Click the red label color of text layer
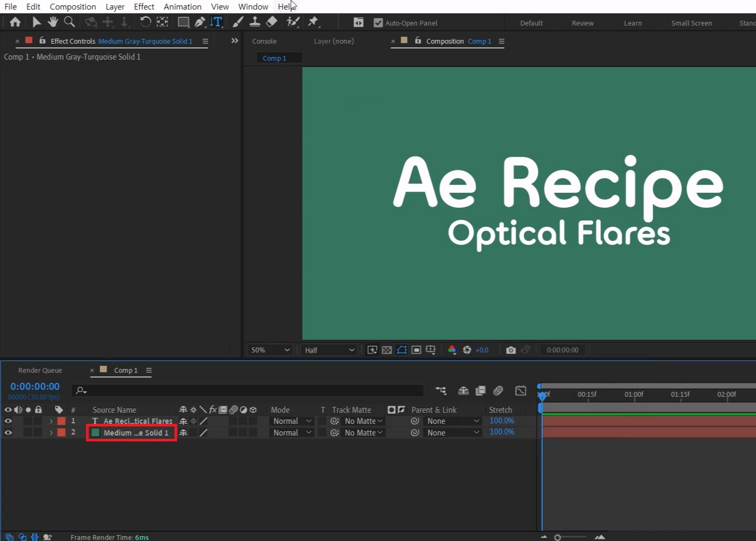756x541 pixels. (61, 421)
